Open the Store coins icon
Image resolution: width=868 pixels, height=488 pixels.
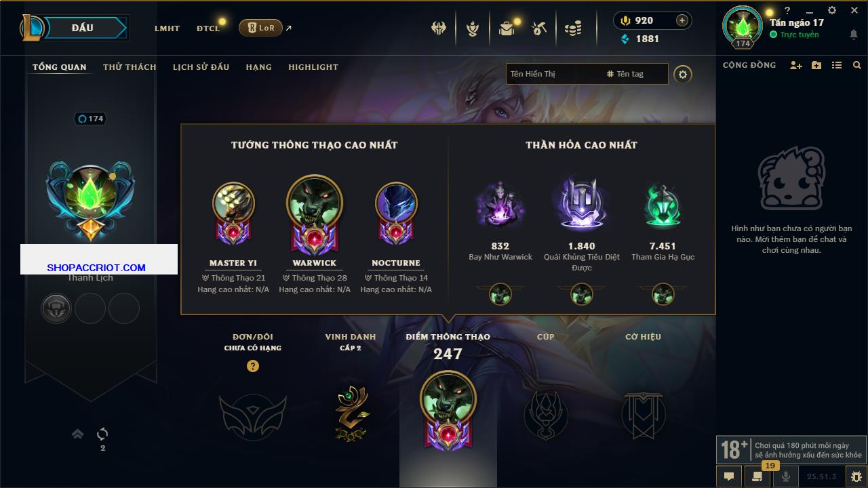point(574,28)
